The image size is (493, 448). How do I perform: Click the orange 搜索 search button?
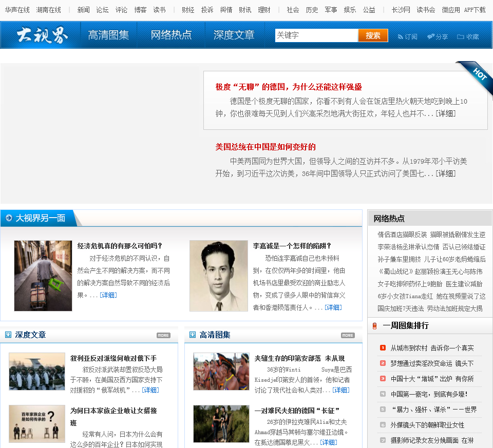coord(373,35)
